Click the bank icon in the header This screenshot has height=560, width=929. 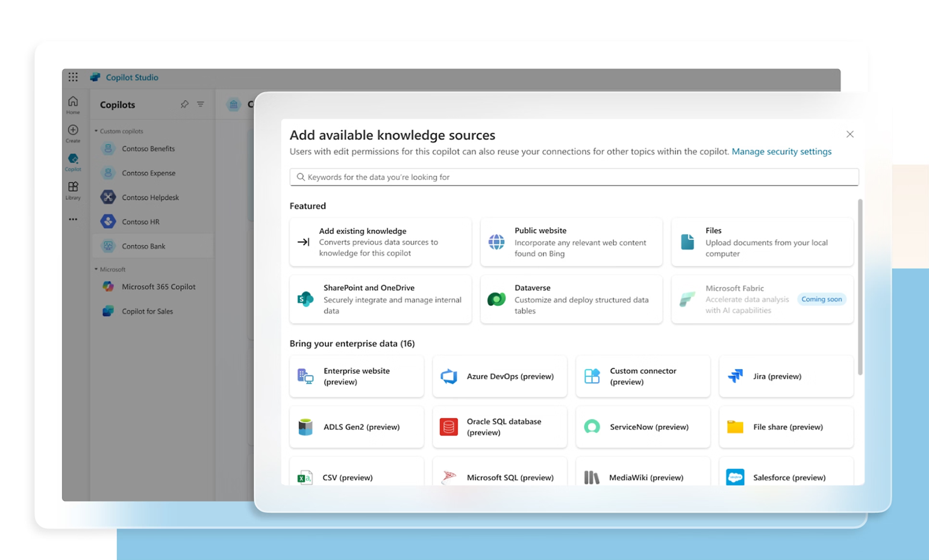[x=234, y=105]
